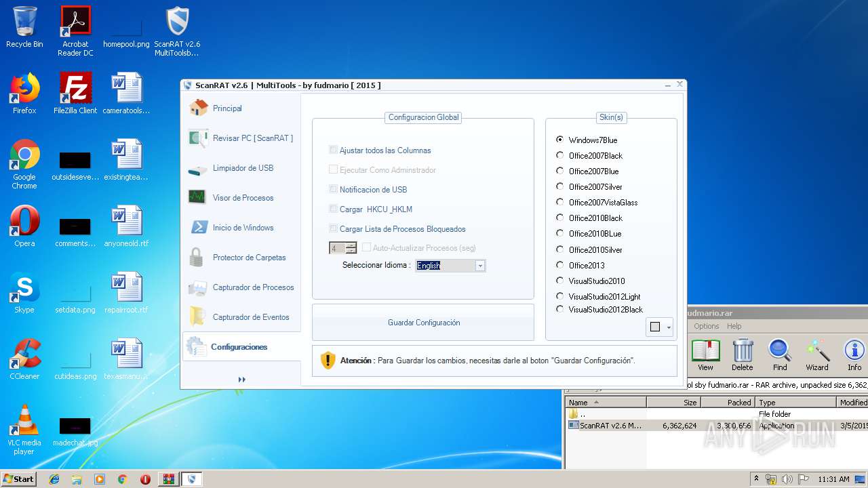
Task: Select the Office2010Black skin
Action: coord(559,218)
